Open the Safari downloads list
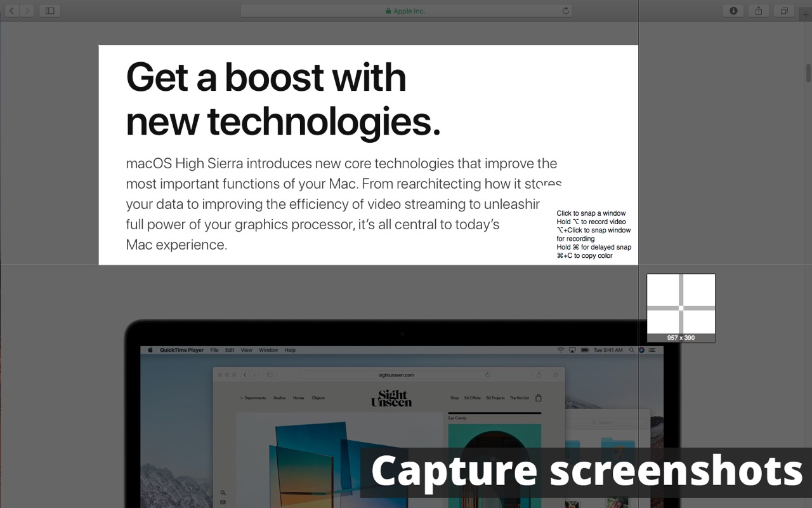The width and height of the screenshot is (812, 508). pos(733,11)
